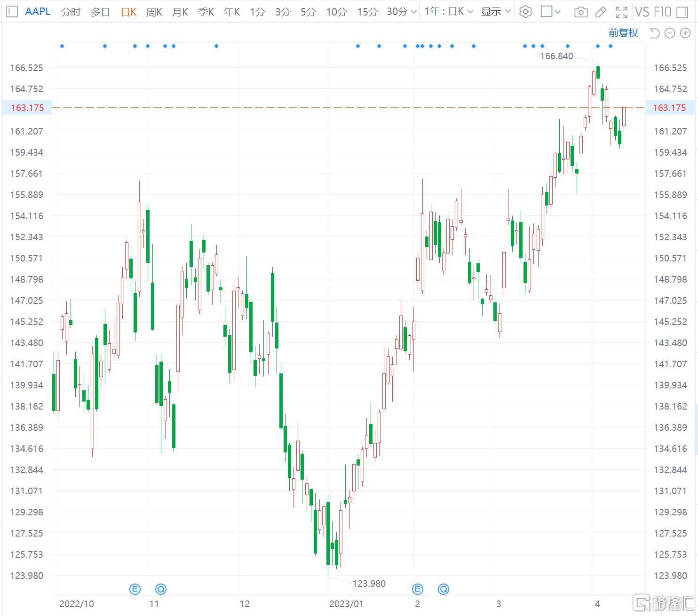Screen dimensions: 698x616
Task: Select the 年K yearly candlestick tab
Action: tap(232, 12)
